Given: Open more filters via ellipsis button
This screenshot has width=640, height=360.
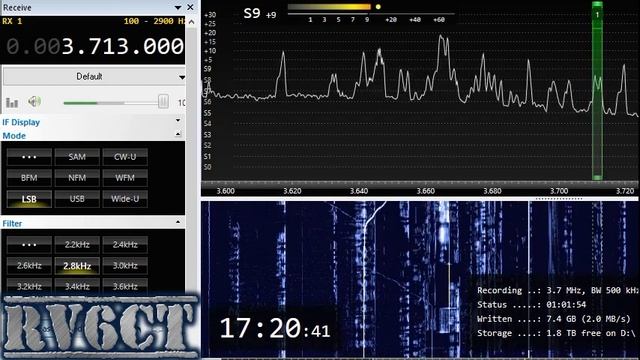Looking at the screenshot, I should (29, 245).
